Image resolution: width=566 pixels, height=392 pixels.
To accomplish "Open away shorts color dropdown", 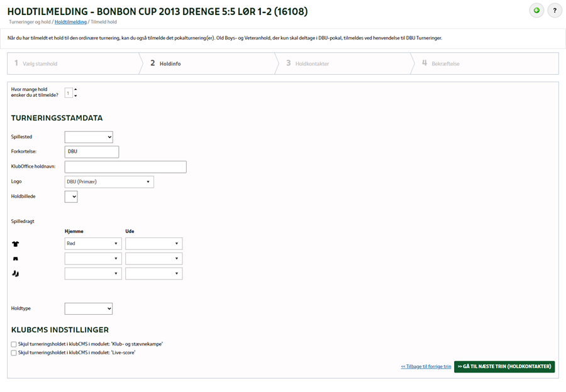I will 154,259.
